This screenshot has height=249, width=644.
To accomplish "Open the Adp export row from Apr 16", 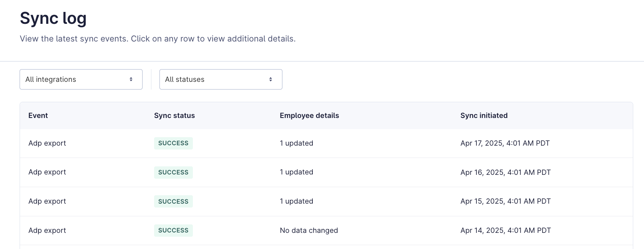I will (326, 173).
